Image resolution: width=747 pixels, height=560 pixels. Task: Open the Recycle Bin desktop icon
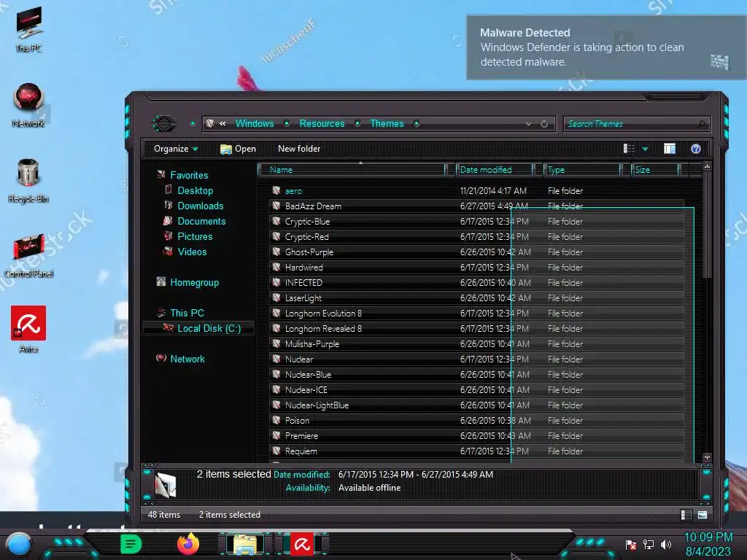[28, 180]
